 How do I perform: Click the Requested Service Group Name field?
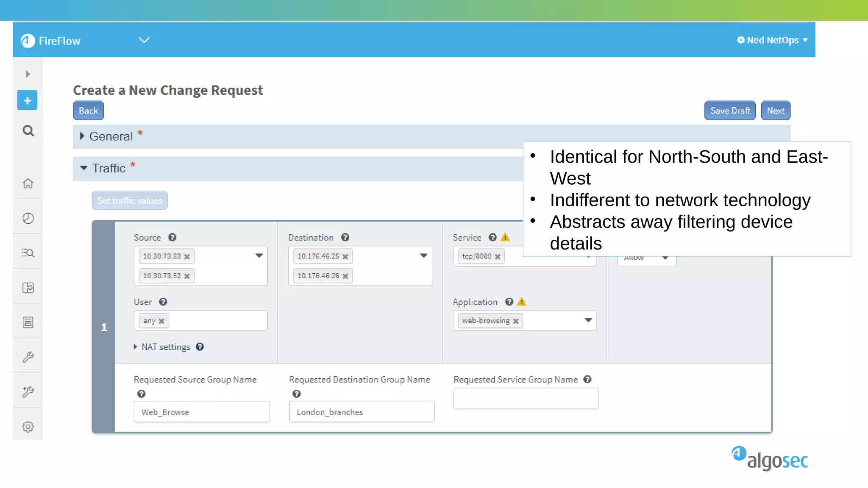(x=526, y=399)
